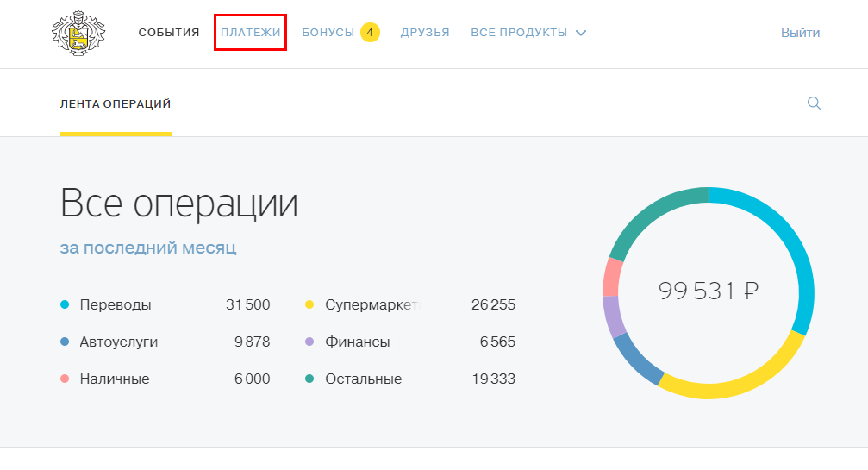Click the amount 26 255
This screenshot has width=868, height=470.
point(493,304)
